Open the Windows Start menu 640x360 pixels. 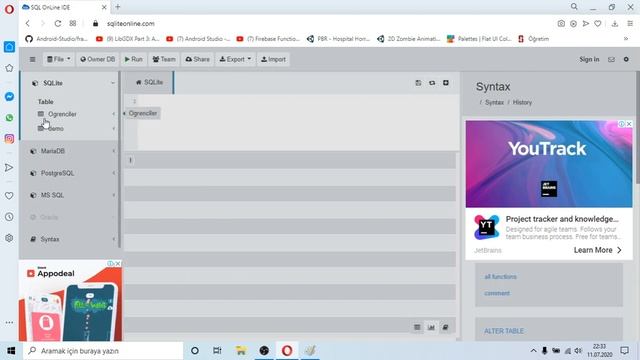coord(11,351)
